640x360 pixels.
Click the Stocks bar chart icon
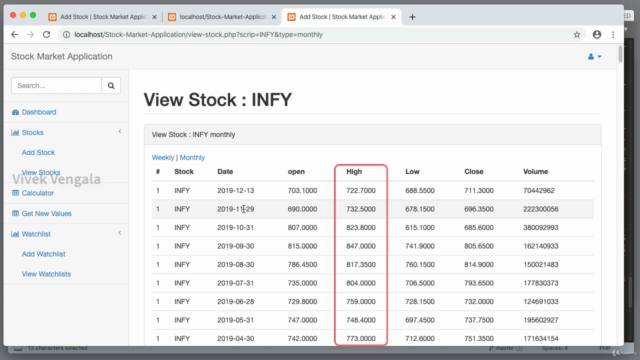coord(16,133)
